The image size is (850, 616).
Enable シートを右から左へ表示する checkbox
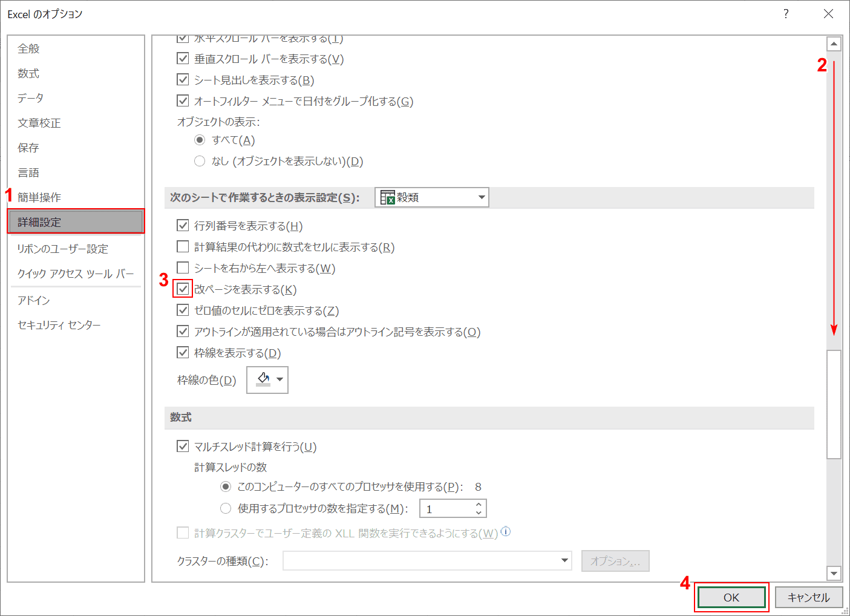pyautogui.click(x=183, y=268)
